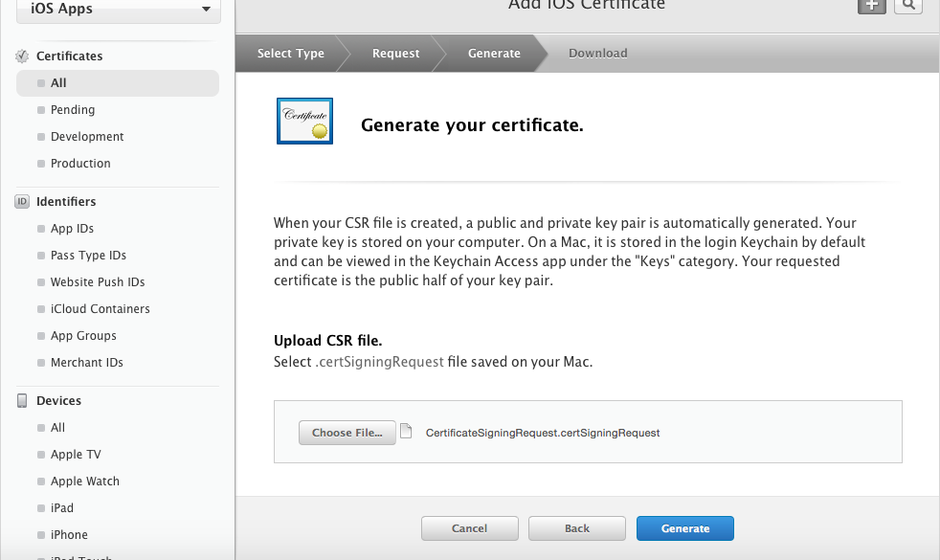Select All under Certificates

tap(118, 83)
